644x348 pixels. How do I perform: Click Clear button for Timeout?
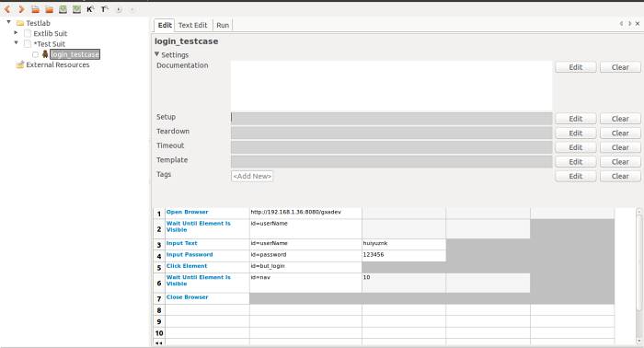click(620, 147)
